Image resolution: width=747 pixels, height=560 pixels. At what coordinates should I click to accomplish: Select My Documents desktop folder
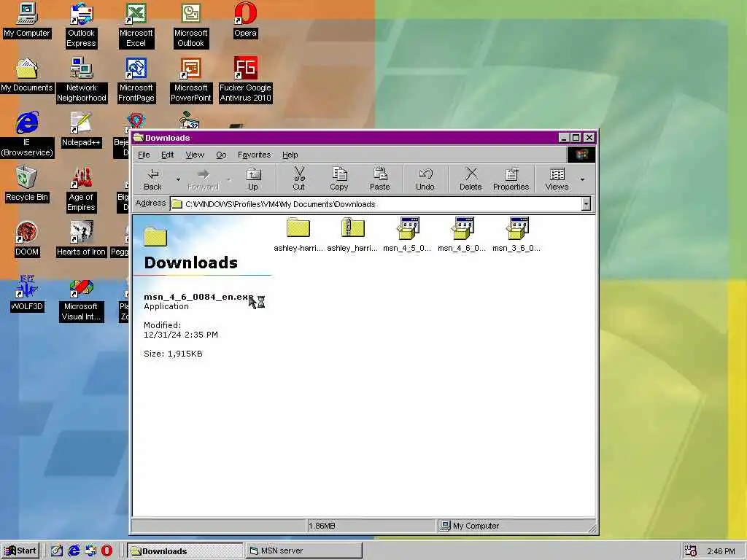pyautogui.click(x=27, y=75)
